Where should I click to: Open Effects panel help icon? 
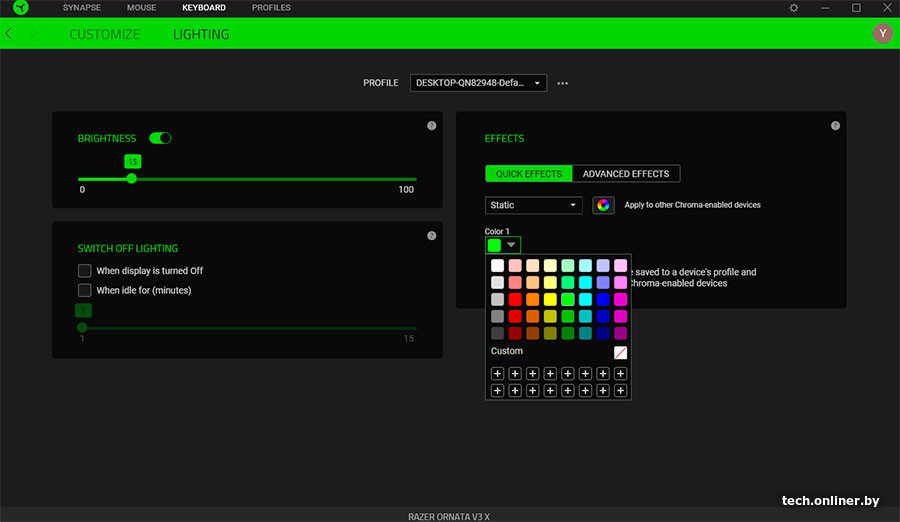point(835,126)
